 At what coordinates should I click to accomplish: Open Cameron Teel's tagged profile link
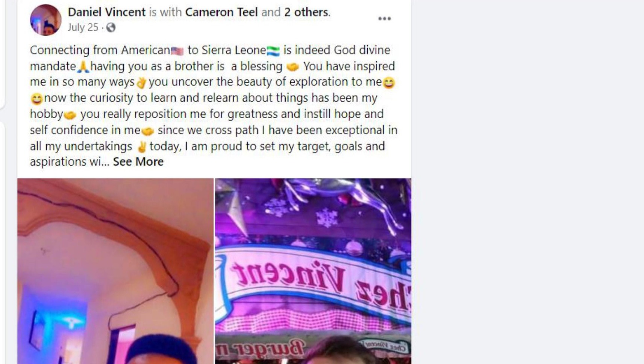coord(221,12)
